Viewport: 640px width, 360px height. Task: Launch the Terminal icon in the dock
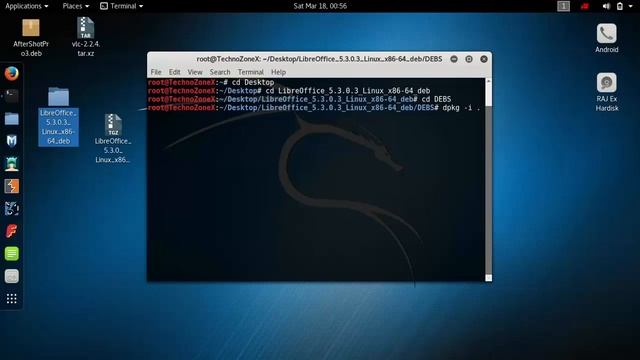coord(11,96)
